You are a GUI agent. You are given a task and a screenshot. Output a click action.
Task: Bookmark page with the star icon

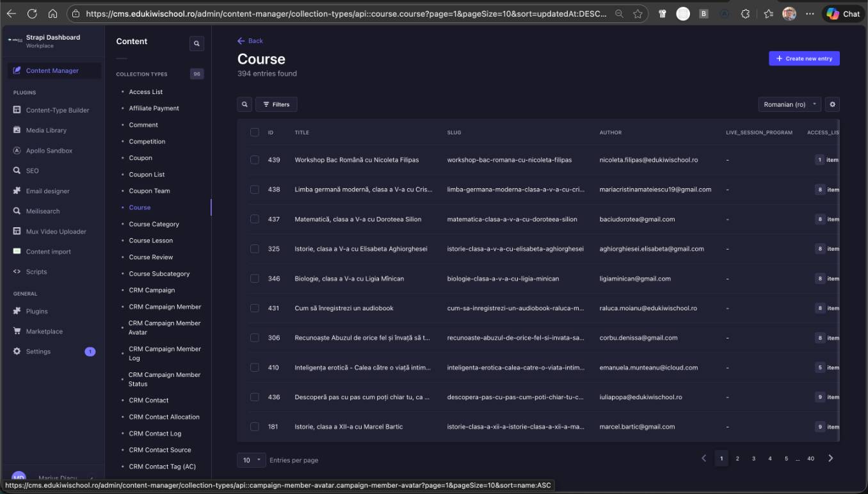[x=638, y=13]
